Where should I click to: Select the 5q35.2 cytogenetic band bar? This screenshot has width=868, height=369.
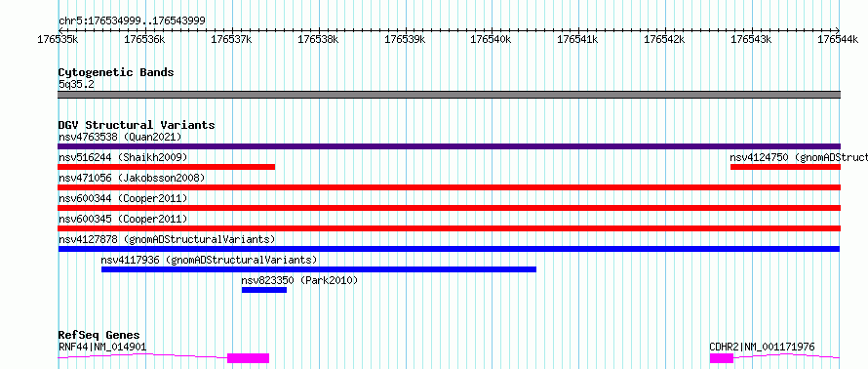pyautogui.click(x=449, y=95)
